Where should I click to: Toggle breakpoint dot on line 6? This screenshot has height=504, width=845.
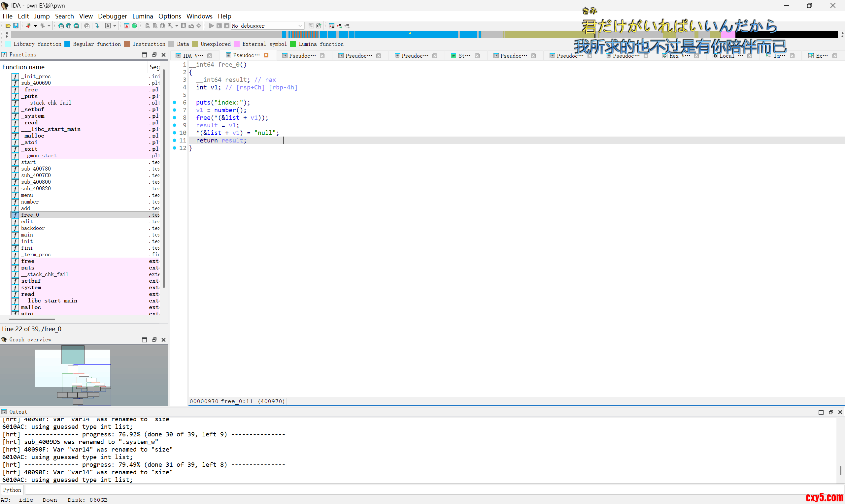click(x=175, y=103)
